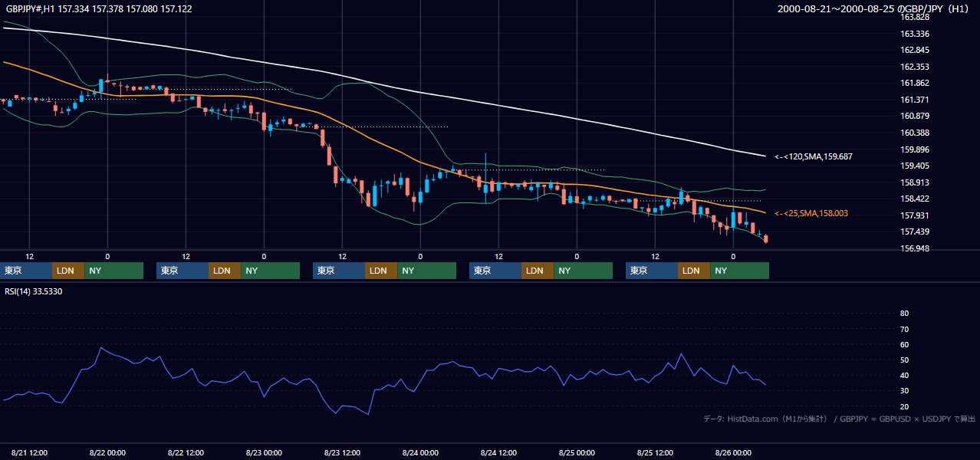
Task: Click the 162.353 price axis label
Action: 915,67
